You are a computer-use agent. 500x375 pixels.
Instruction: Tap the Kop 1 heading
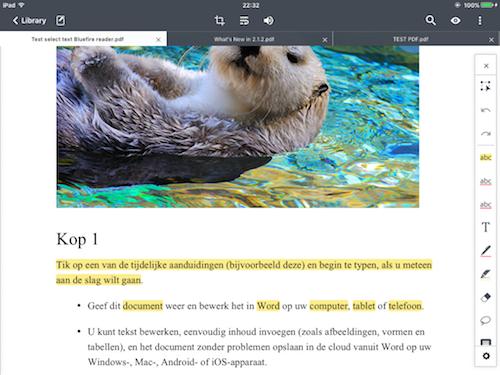77,239
